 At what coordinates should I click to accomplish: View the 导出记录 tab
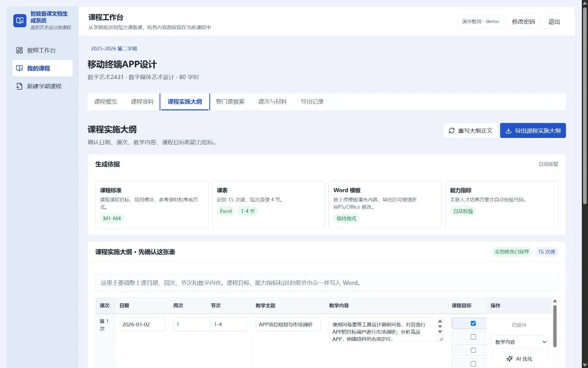click(x=312, y=102)
